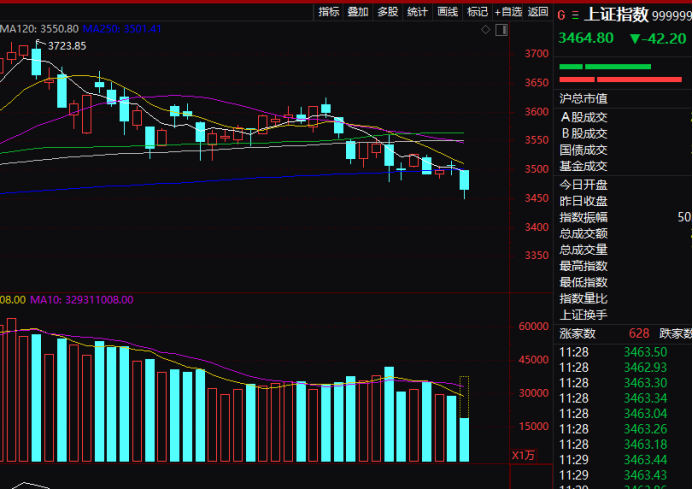Click the 多股 multi-stock button
The width and height of the screenshot is (693, 489).
pos(388,12)
